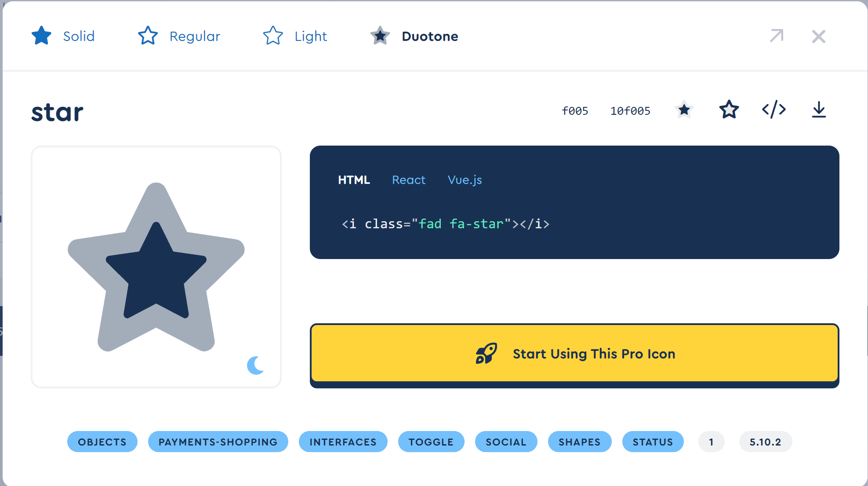
Task: Copy the fad fa-star HTML snippet
Action: click(445, 224)
